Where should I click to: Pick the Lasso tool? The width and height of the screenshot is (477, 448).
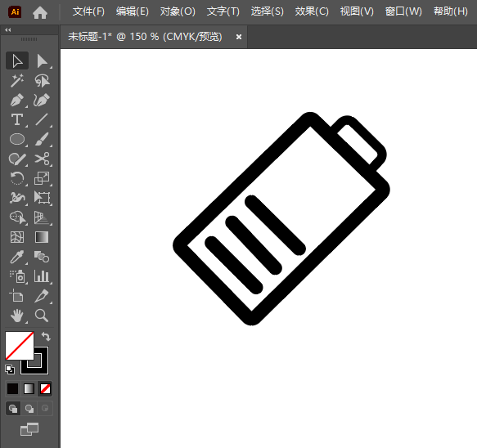42,81
